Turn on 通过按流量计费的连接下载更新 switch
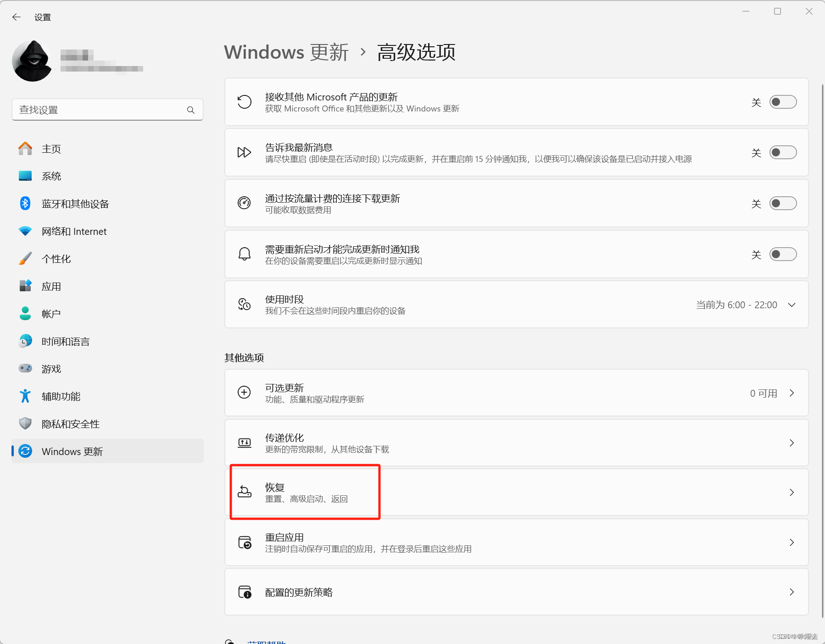825x644 pixels. [x=783, y=203]
